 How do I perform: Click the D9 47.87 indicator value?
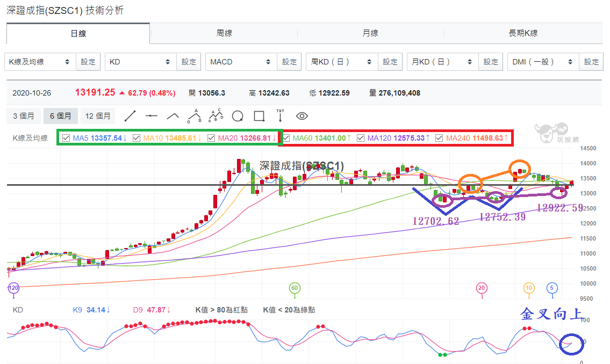pos(152,310)
